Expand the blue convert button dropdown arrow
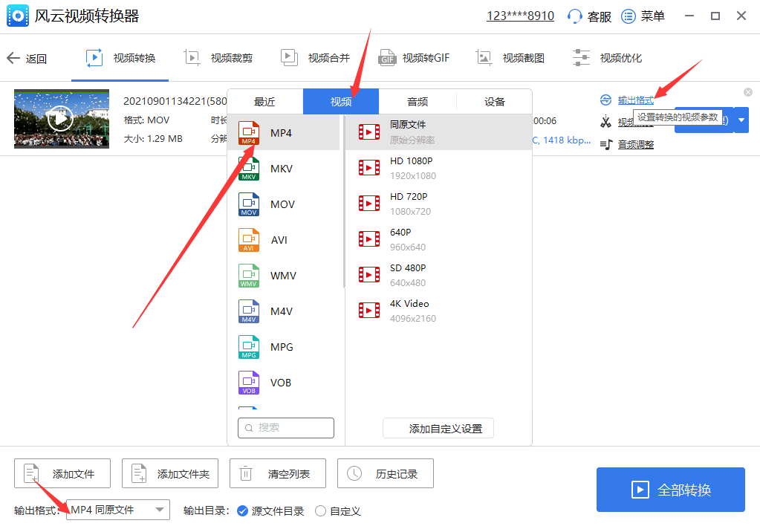Screen dimensions: 760x532 (741, 120)
